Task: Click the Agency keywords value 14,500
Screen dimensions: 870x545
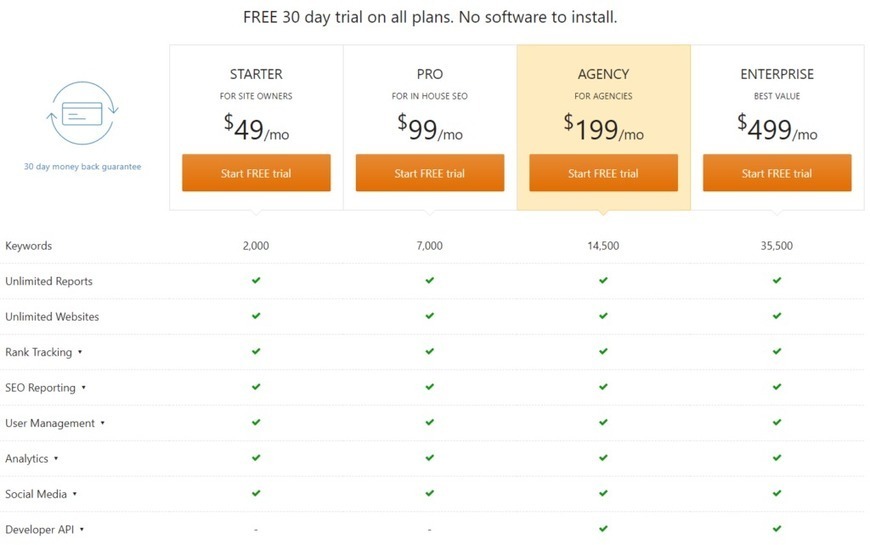Action: [603, 245]
